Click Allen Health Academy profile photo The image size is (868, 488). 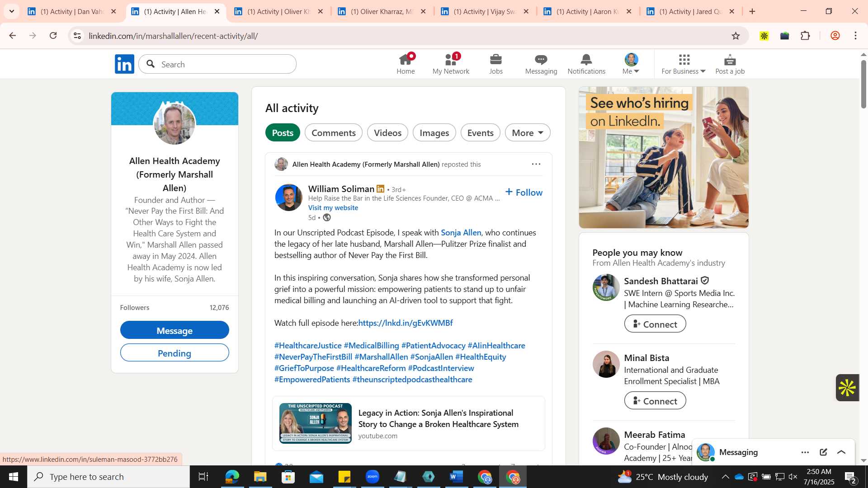click(175, 124)
